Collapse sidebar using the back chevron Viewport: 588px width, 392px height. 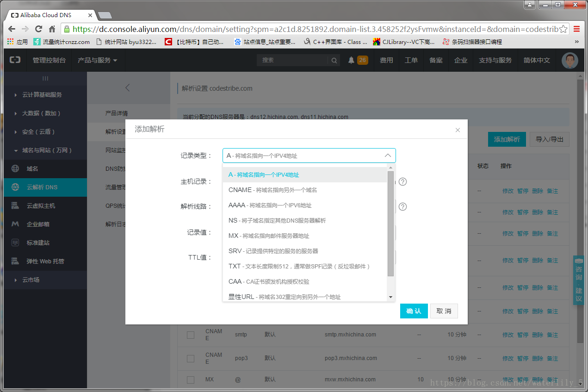[x=128, y=87]
